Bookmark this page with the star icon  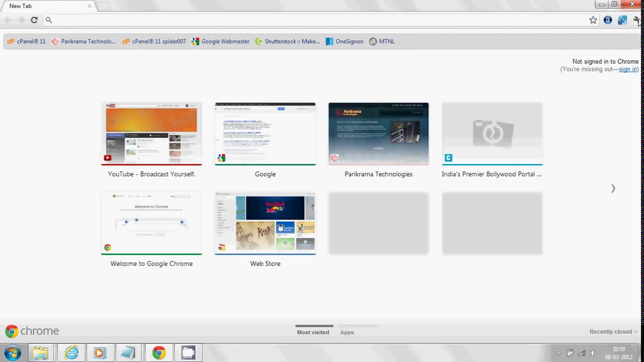click(x=593, y=20)
